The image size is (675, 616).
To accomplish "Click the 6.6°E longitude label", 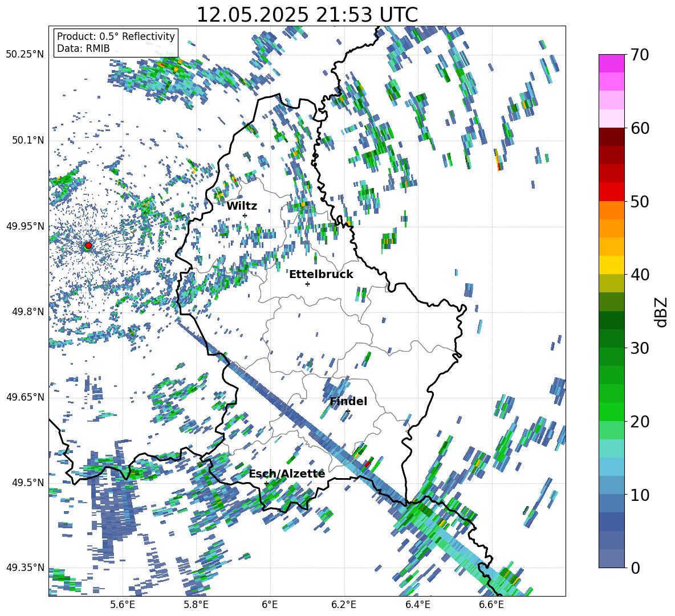I will tap(491, 605).
